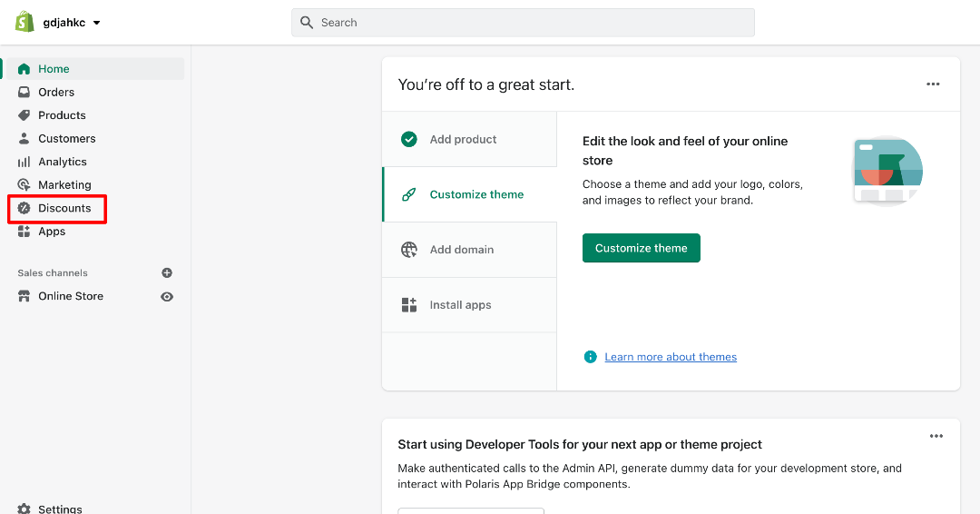The height and width of the screenshot is (514, 980).
Task: Click the Settings gear icon
Action: [x=24, y=509]
